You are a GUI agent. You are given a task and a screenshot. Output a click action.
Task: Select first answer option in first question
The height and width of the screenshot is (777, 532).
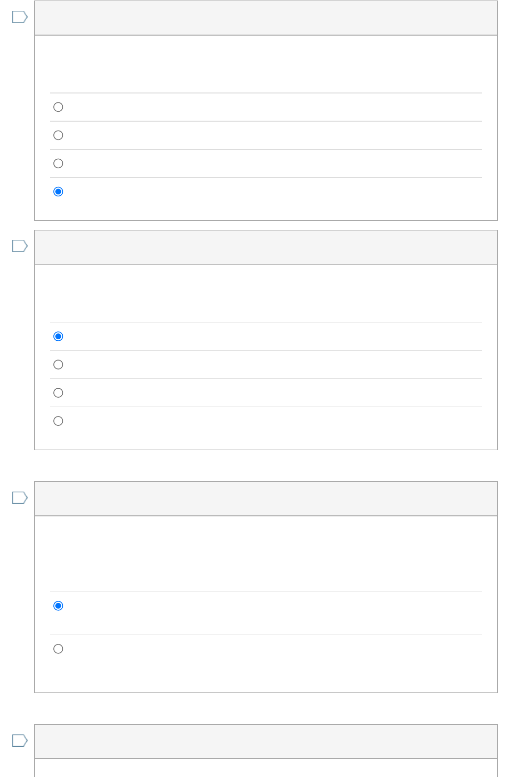pyautogui.click(x=58, y=107)
